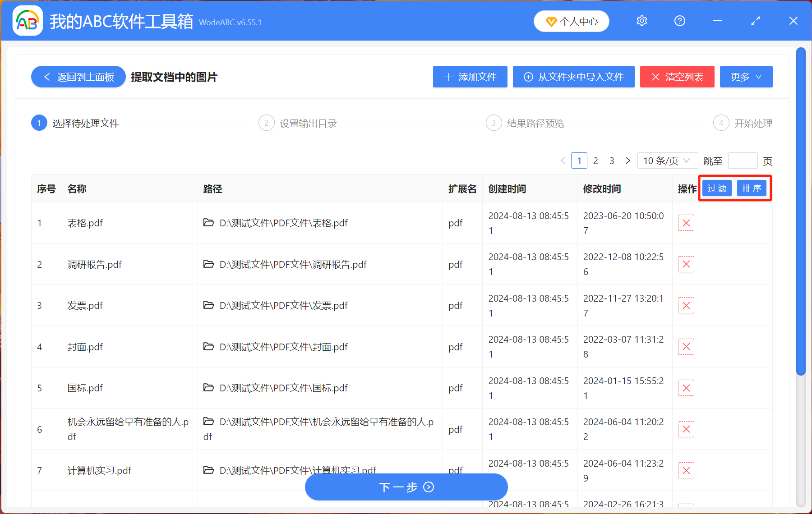
Task: Click the diamond icon in 个人中心
Action: point(551,21)
